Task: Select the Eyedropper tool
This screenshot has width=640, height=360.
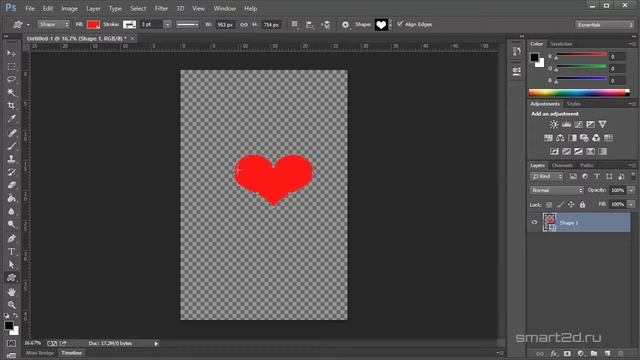Action: [11, 118]
